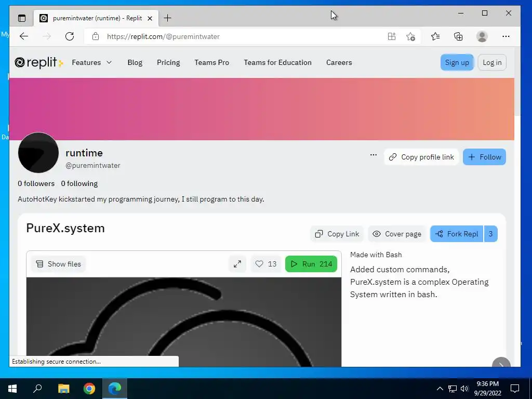532x399 pixels.
Task: Reload the page with the refresh icon
Action: point(70,36)
